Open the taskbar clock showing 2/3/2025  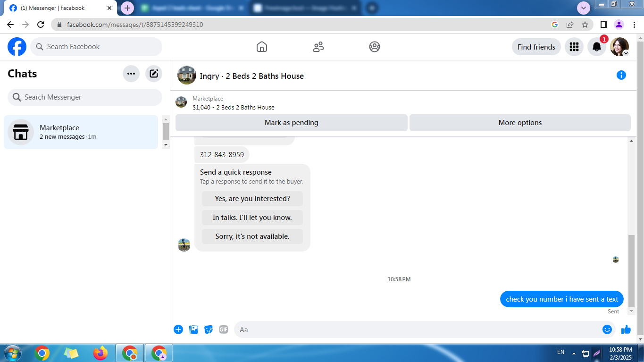point(620,354)
